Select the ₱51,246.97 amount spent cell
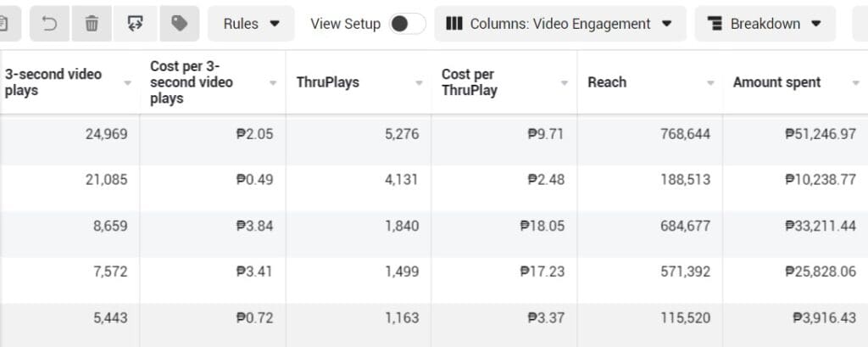This screenshot has width=868, height=347. pos(820,134)
